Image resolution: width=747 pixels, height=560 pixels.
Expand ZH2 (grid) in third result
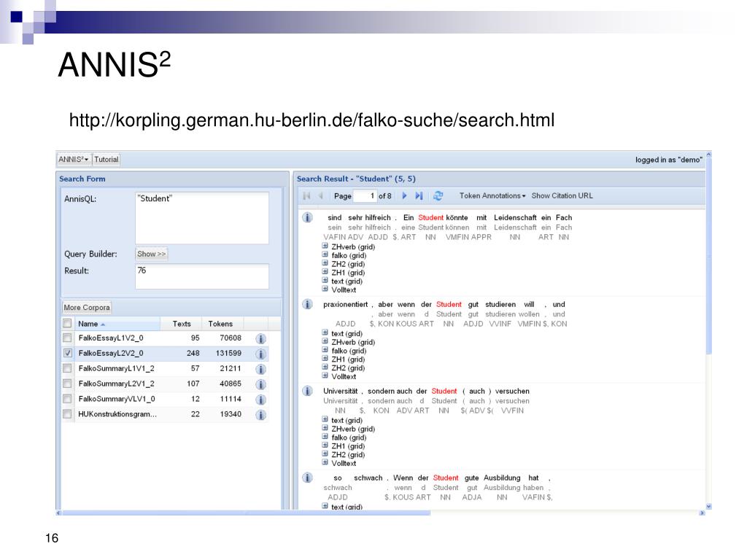[x=325, y=454]
